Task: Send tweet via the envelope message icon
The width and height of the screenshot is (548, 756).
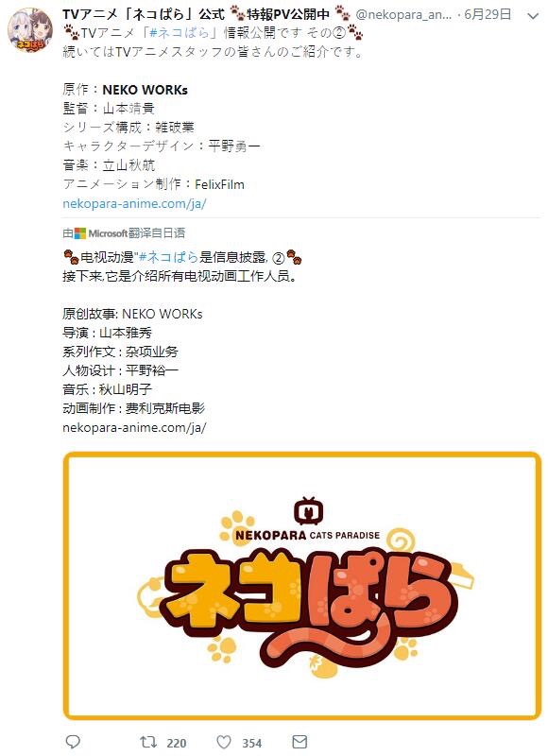Action: 300,742
